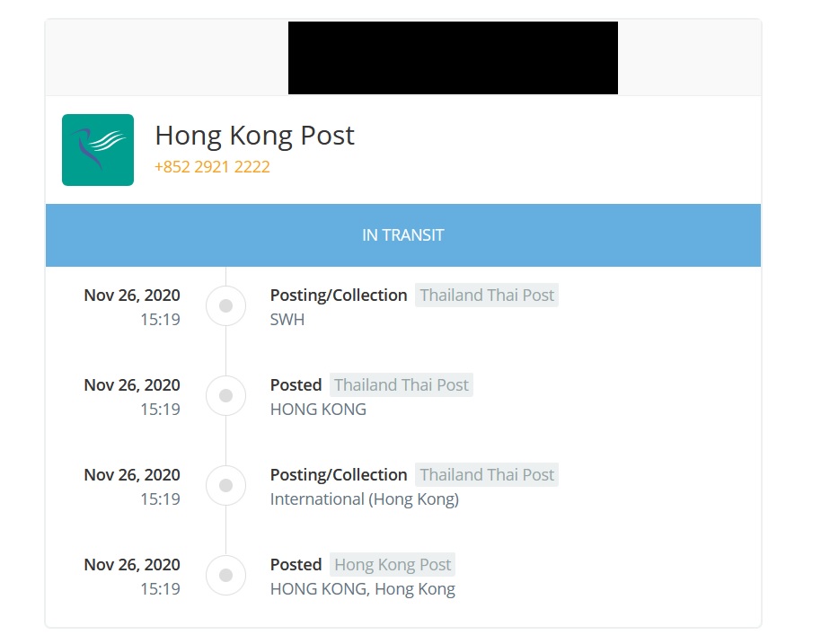This screenshot has height=644, width=821.
Task: Click the first Posting/Collection status label
Action: pyautogui.click(x=339, y=296)
